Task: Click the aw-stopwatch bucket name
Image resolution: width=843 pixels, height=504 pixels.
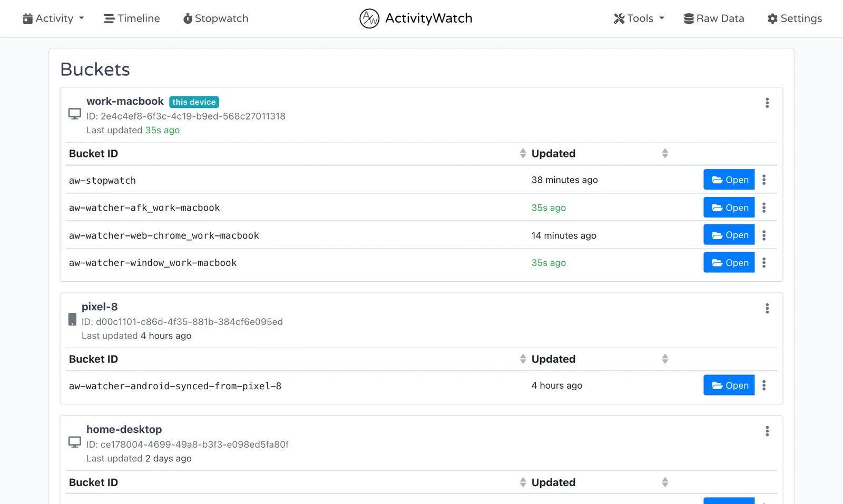Action: (x=102, y=180)
